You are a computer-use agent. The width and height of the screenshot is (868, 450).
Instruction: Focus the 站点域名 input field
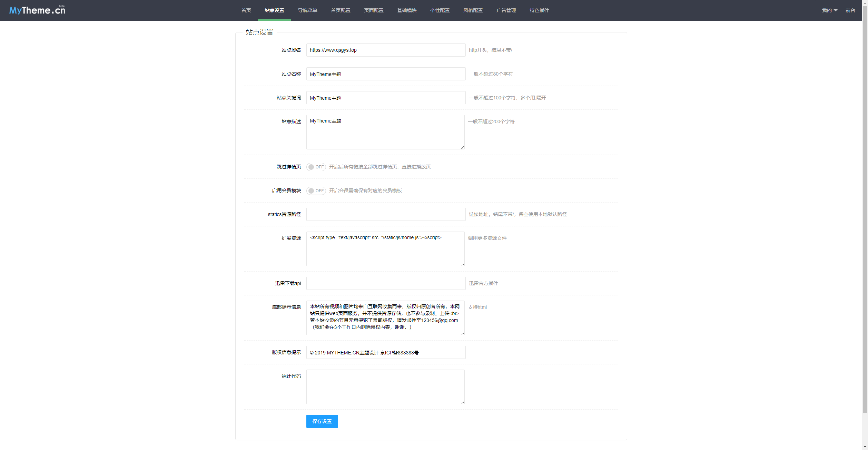(385, 50)
